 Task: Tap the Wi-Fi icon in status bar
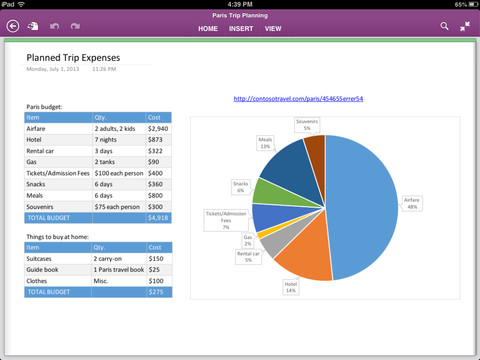click(21, 4)
